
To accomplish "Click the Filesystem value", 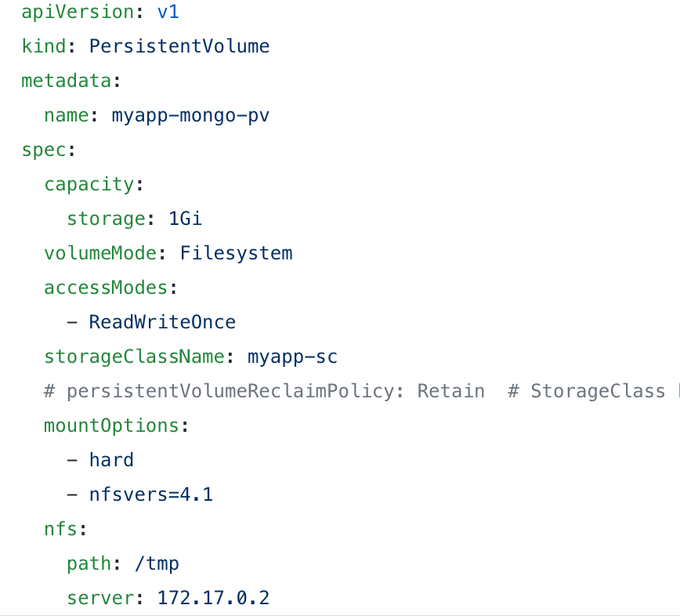I will point(236,253).
